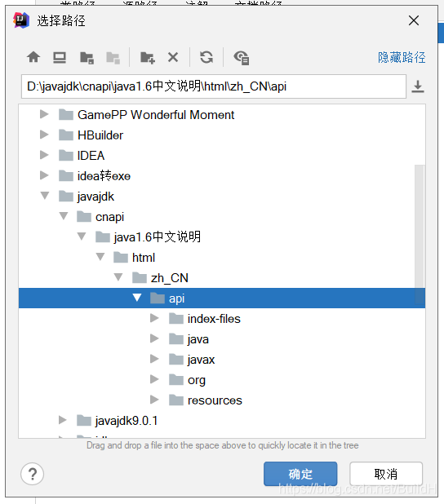Expand the java folder arrow
Image resolution: width=444 pixels, height=504 pixels.
coord(154,338)
